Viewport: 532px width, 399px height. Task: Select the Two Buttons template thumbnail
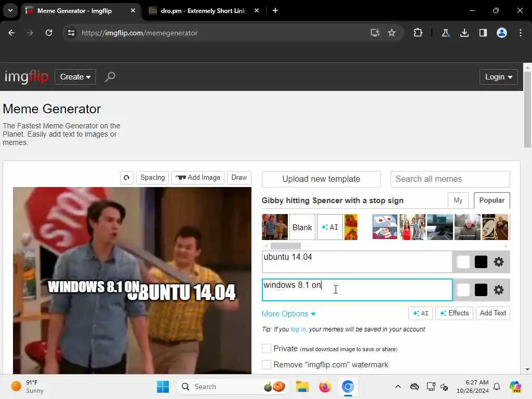click(385, 227)
